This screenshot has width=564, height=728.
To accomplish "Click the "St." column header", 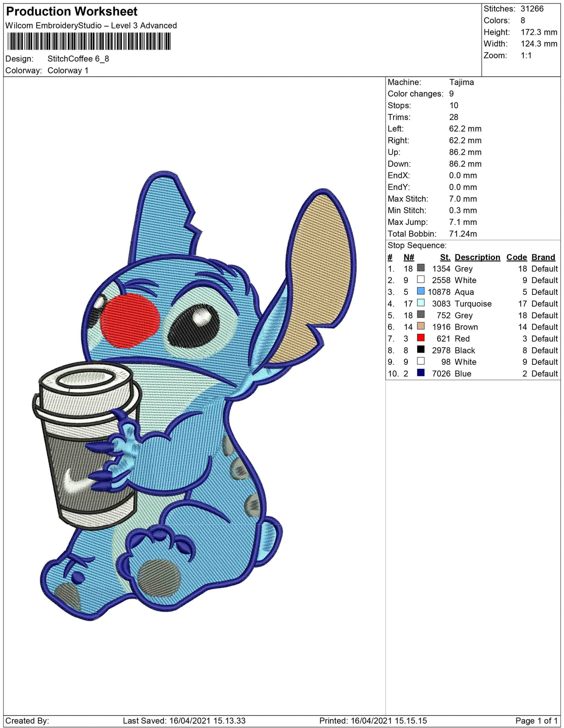I will pos(445,257).
